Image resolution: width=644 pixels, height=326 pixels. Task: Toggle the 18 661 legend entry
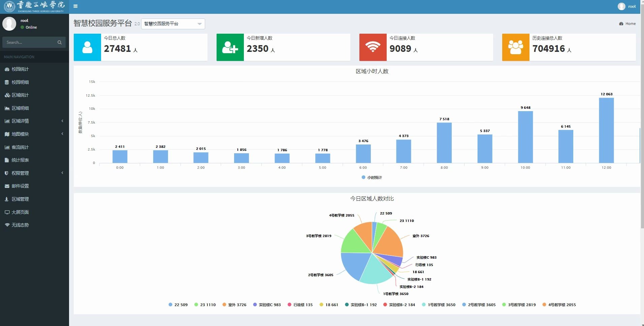(329, 305)
